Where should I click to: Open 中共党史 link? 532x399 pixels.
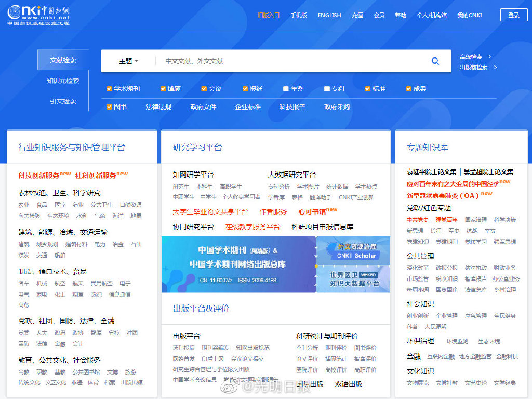(418, 220)
